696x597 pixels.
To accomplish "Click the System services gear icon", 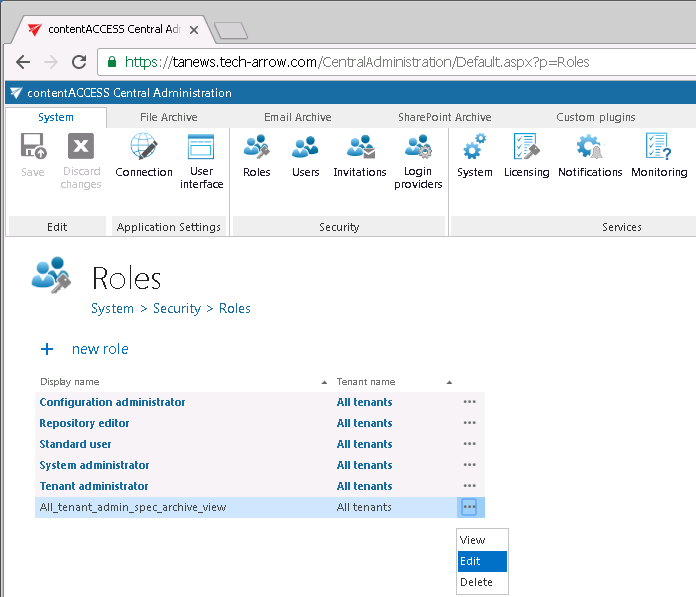I will tap(474, 158).
